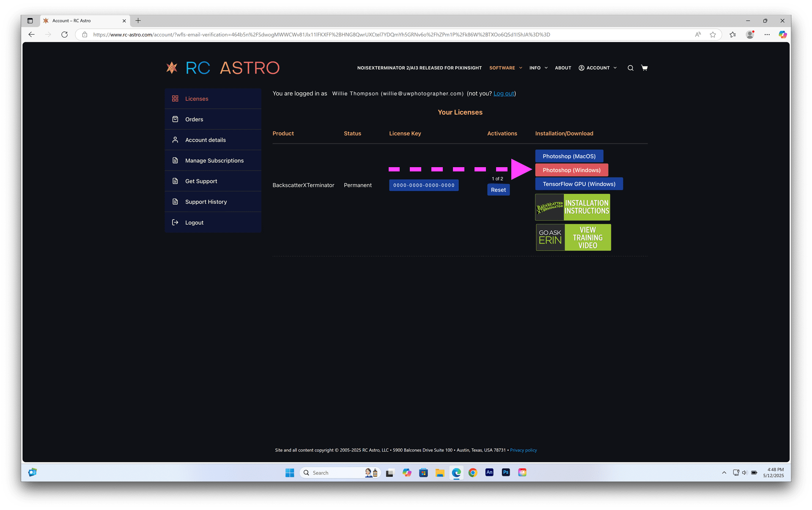812x510 pixels.
Task: Open the volume tray icon
Action: [744, 473]
